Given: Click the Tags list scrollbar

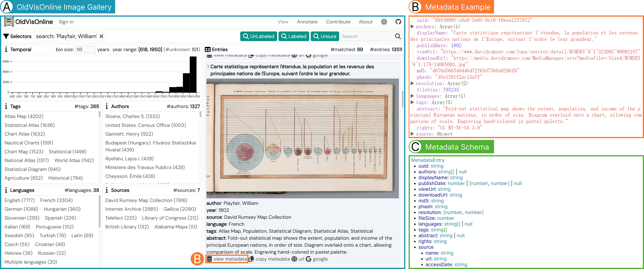Looking at the screenshot, I should (100, 114).
